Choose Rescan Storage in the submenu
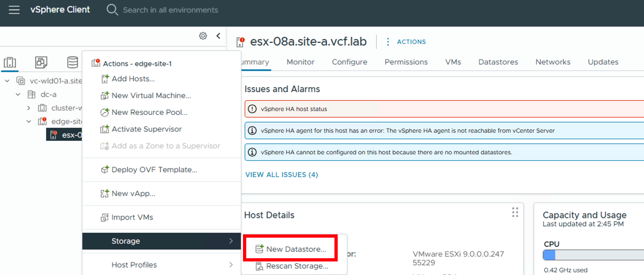The width and height of the screenshot is (644, 275). (297, 266)
